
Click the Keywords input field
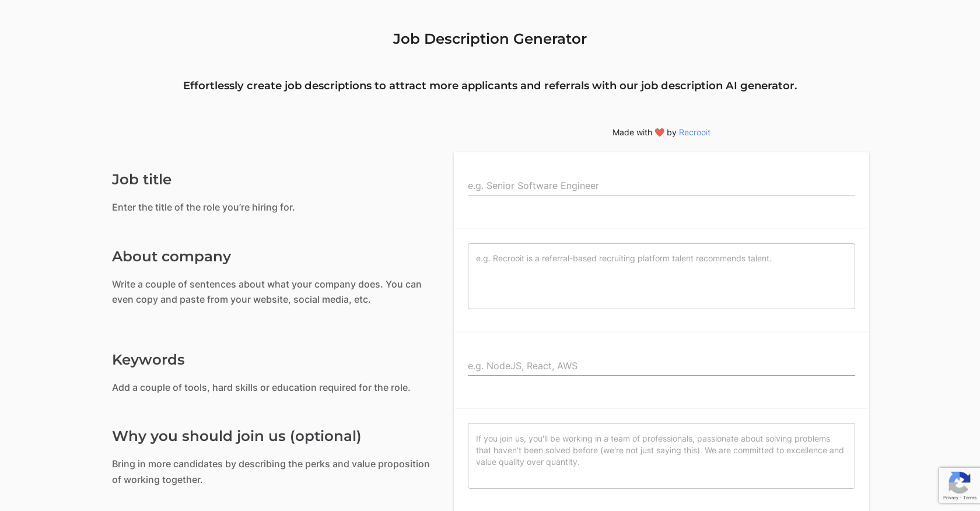[x=661, y=366]
